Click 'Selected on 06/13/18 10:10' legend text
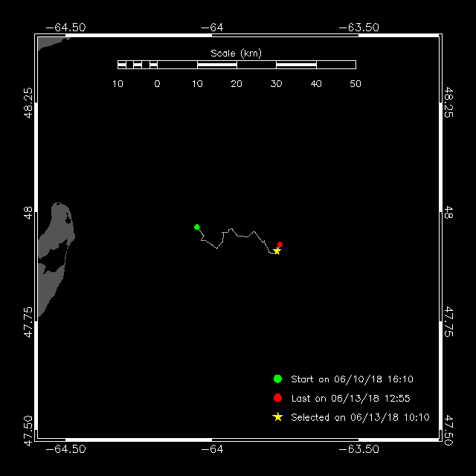The image size is (476, 476). [360, 417]
